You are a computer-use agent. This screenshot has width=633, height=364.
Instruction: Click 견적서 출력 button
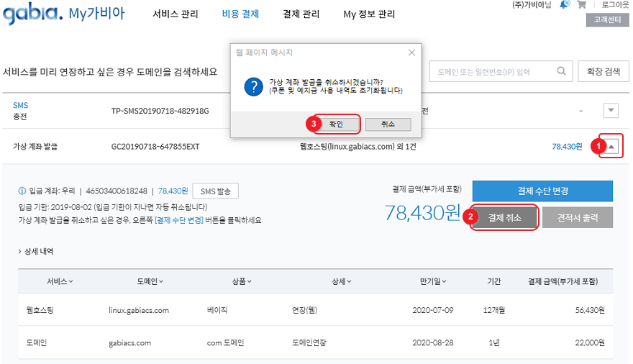click(x=578, y=217)
